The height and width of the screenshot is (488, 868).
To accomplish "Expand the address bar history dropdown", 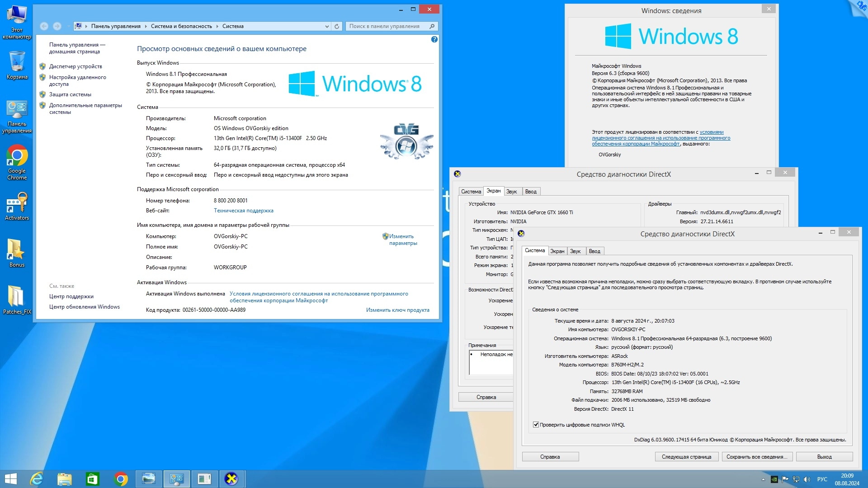I will (327, 26).
